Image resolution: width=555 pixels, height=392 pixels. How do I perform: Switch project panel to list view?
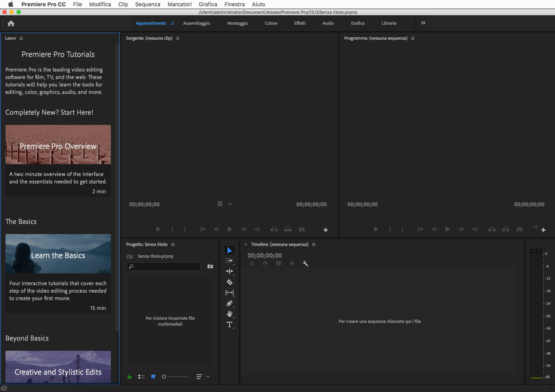click(x=142, y=377)
